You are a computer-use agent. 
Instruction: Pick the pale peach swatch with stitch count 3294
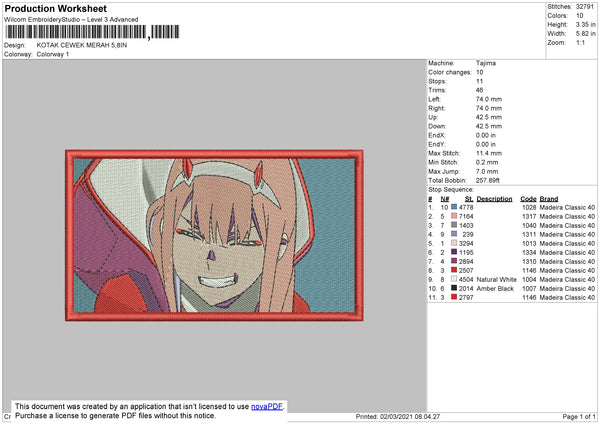click(x=454, y=243)
